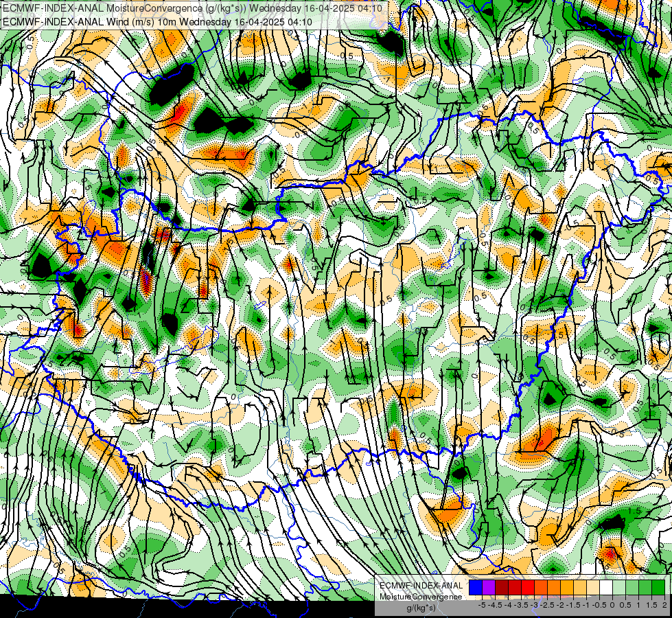
Task: Click the palest green swatch 0 to 0.5
Action: (x=619, y=588)
